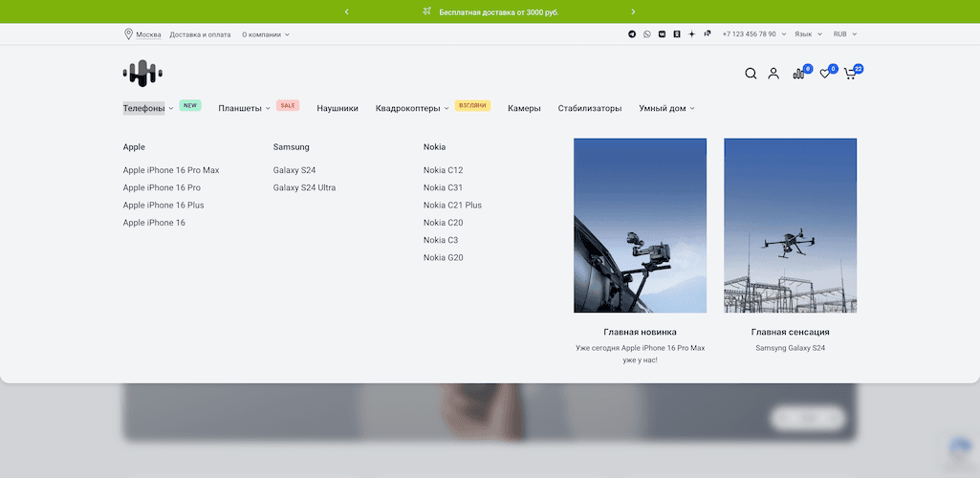Image resolution: width=980 pixels, height=478 pixels.
Task: Expand the Умный дом menu chevron
Action: 692,109
